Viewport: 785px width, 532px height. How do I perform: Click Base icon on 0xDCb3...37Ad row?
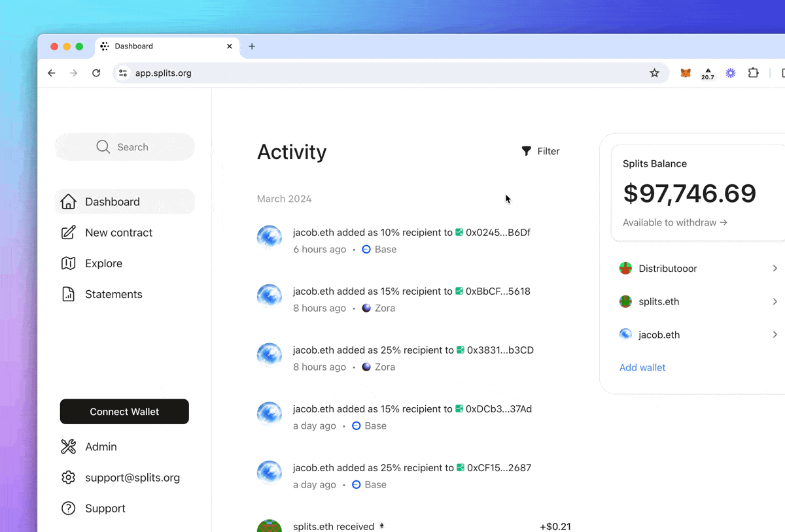click(357, 426)
